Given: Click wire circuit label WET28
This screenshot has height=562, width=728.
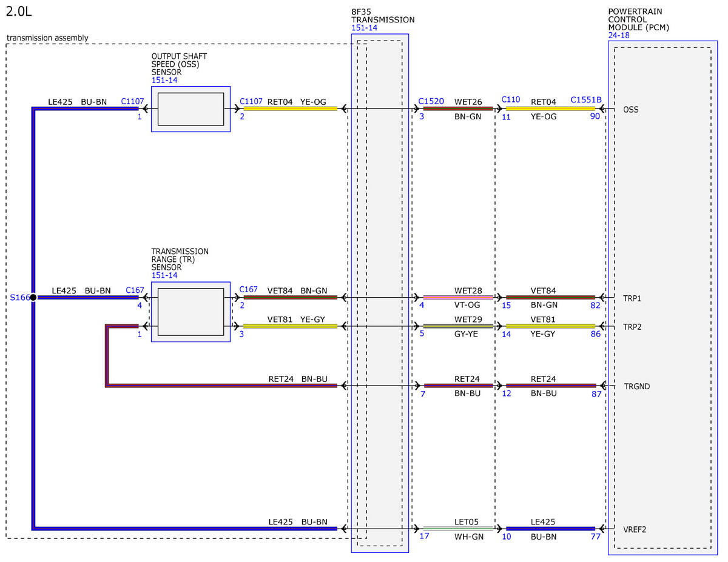Looking at the screenshot, I should [x=468, y=291].
